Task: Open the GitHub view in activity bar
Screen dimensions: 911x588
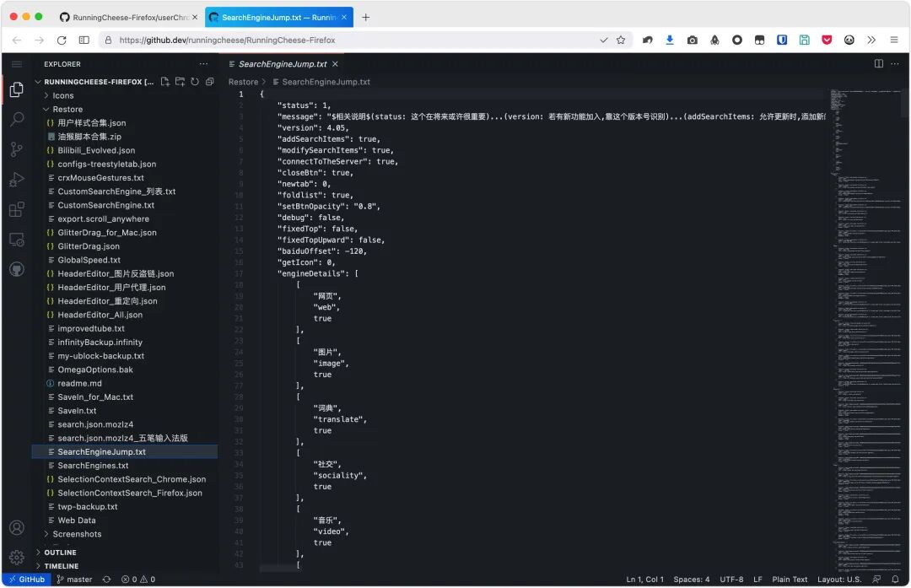Action: (x=17, y=269)
